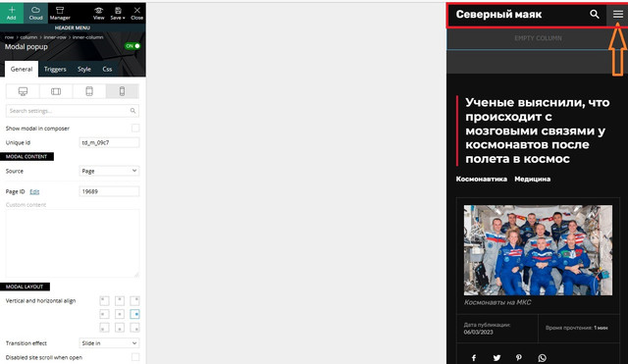Click the publication date 06/03/2023
Image resolution: width=628 pixels, height=364 pixels.
tap(478, 333)
